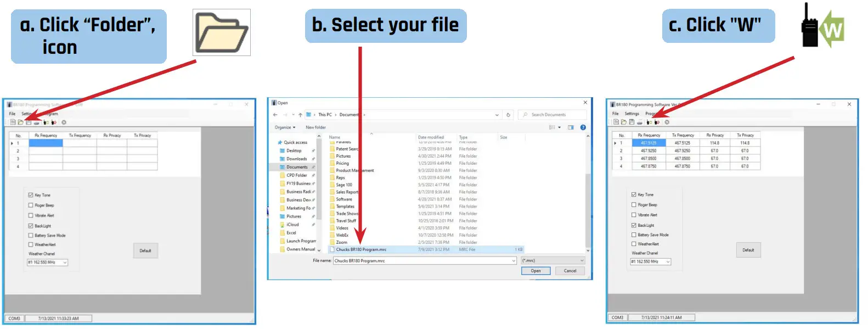Uncheck BackLight in blank-table BR180 window

[x=31, y=226]
